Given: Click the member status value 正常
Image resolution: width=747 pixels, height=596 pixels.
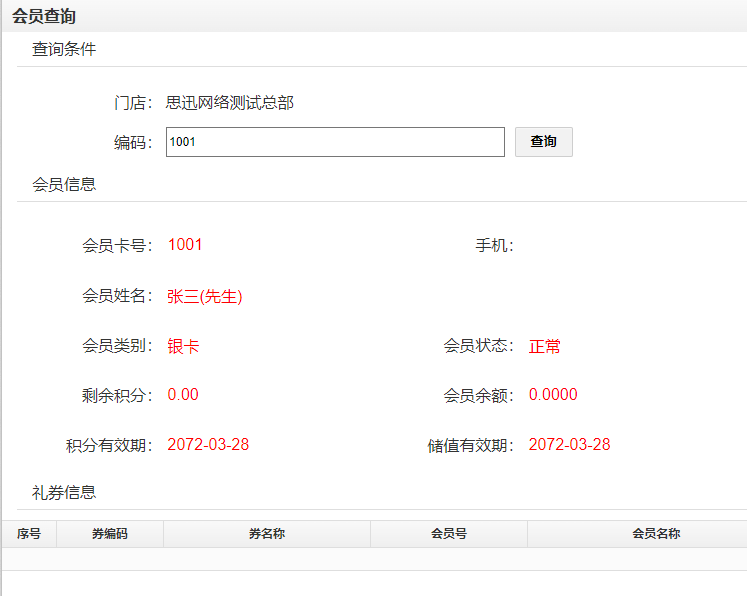Looking at the screenshot, I should [545, 346].
